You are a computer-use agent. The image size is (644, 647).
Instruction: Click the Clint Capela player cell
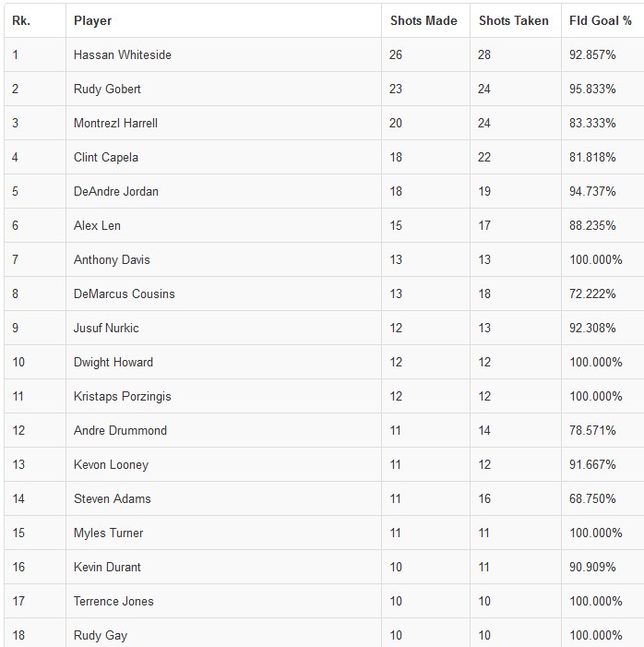[x=106, y=157]
